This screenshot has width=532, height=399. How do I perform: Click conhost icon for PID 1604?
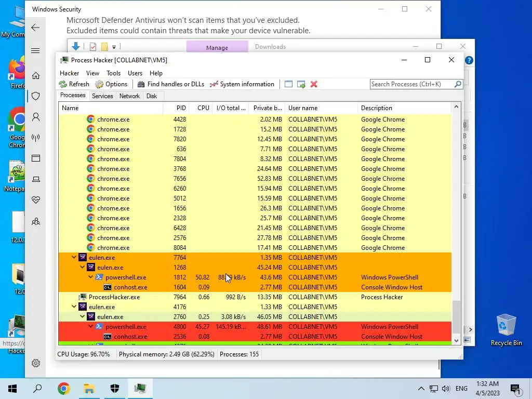click(107, 287)
